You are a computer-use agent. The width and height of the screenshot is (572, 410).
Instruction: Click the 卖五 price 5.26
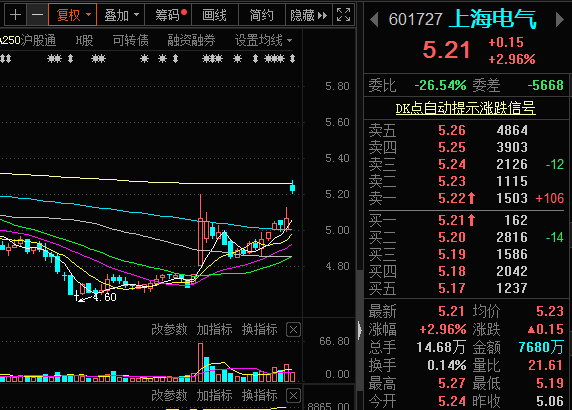point(452,130)
